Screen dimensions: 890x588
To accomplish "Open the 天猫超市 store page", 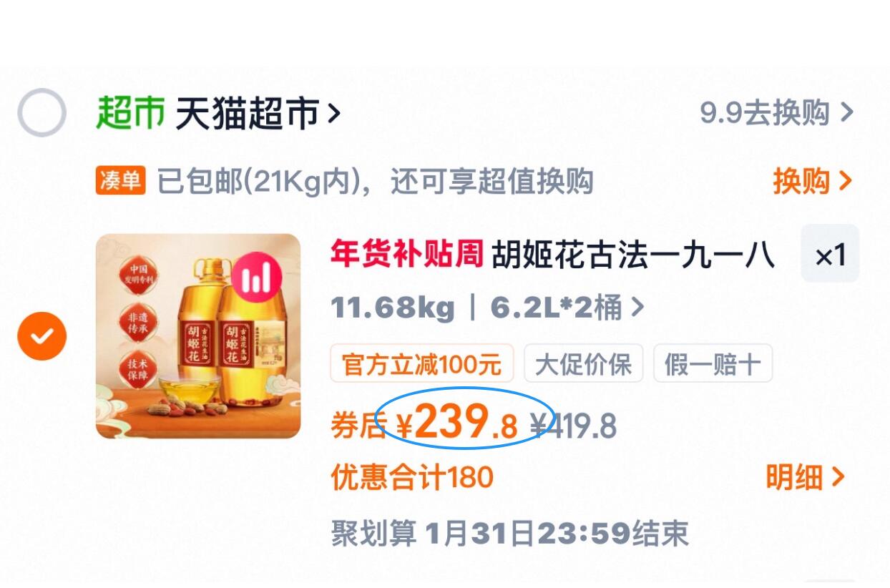I will (x=247, y=113).
